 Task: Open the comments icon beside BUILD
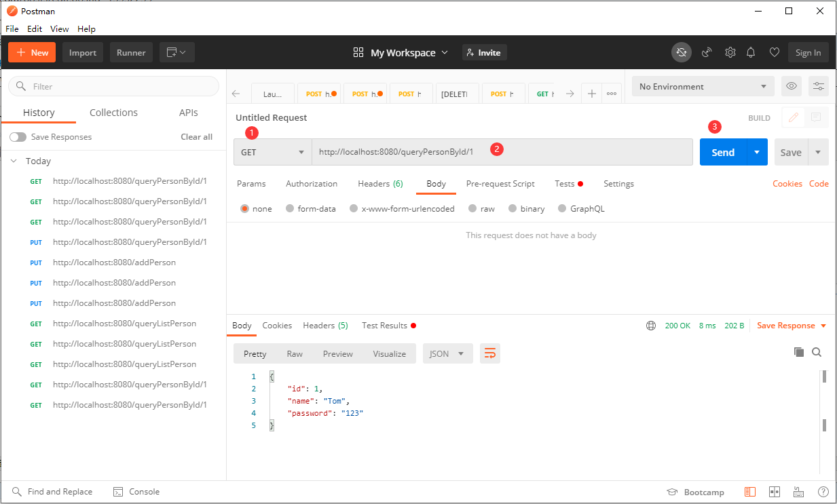point(816,117)
